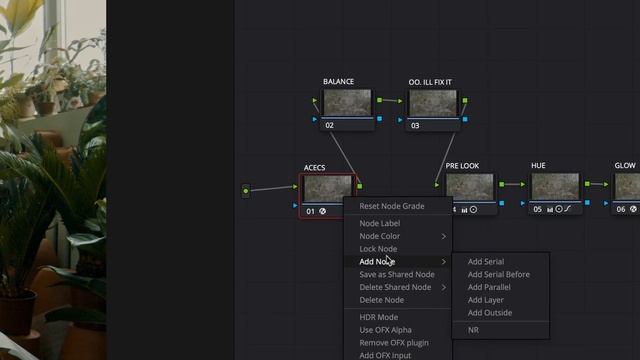
Task: Click the HUE node label text
Action: [x=538, y=165]
